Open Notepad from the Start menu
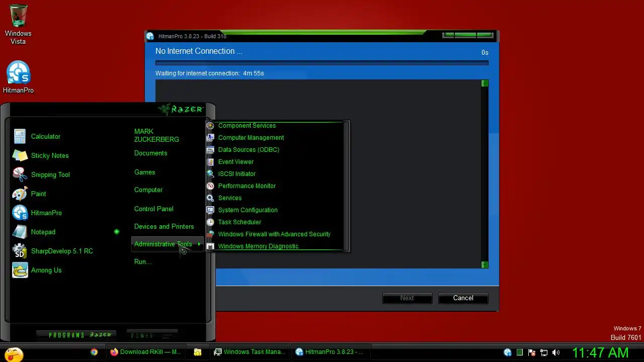 (x=43, y=232)
